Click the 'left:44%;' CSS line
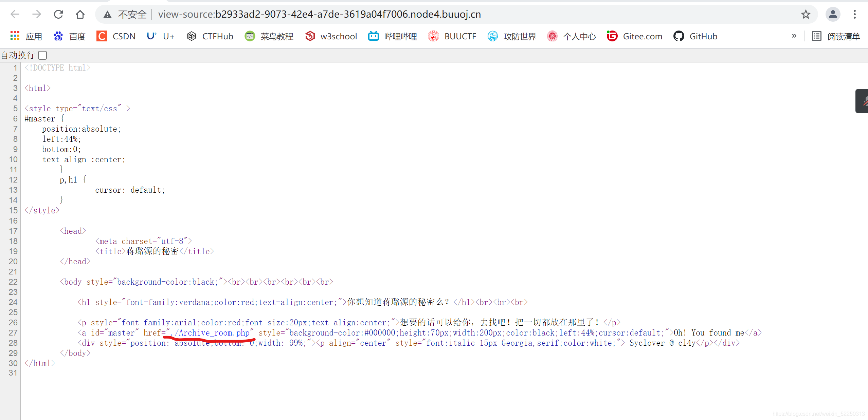 (62, 139)
